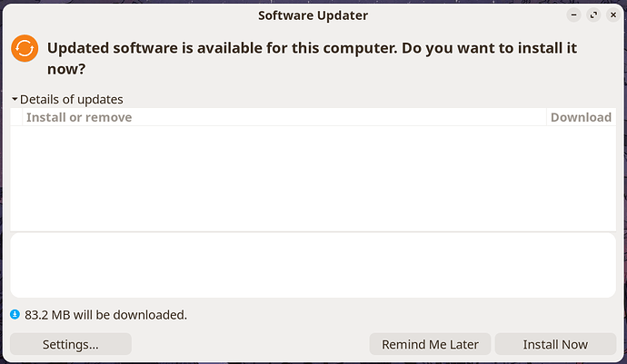Click the blue download info icon

(15, 315)
